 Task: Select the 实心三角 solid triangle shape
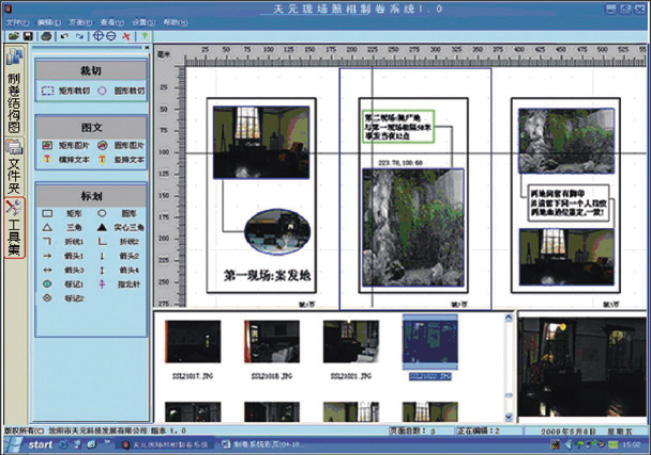coord(121,228)
